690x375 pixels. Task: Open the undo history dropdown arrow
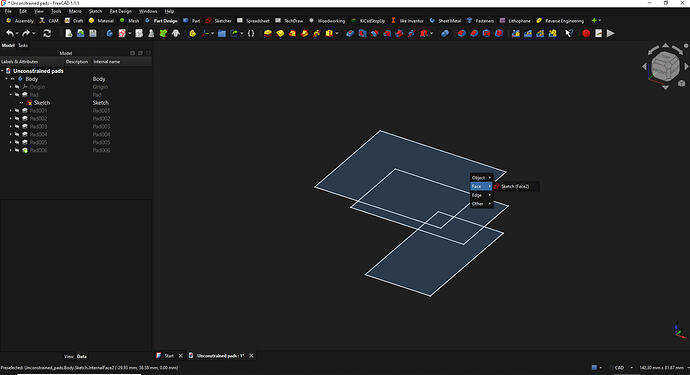(x=17, y=33)
